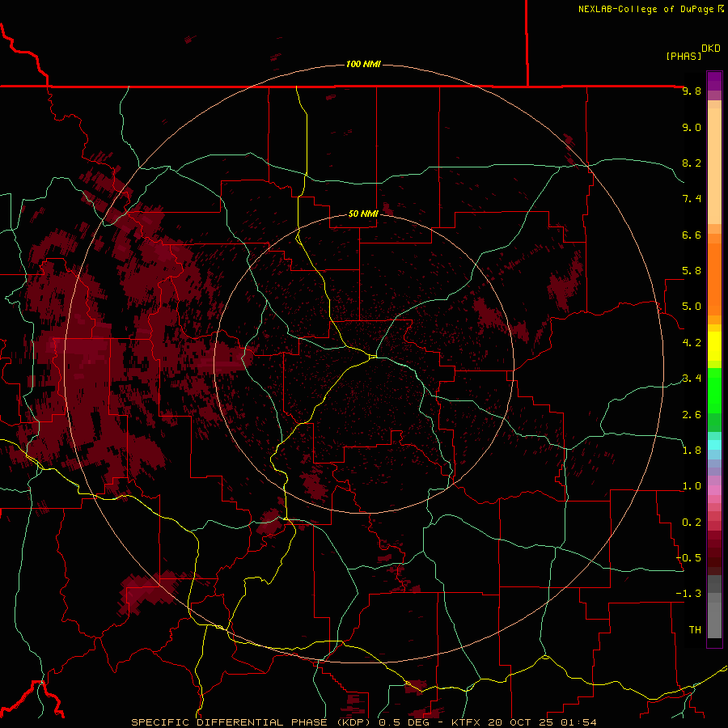Click the 6.6 value on color scale
Viewport: 728px width, 728px height.
click(692, 235)
